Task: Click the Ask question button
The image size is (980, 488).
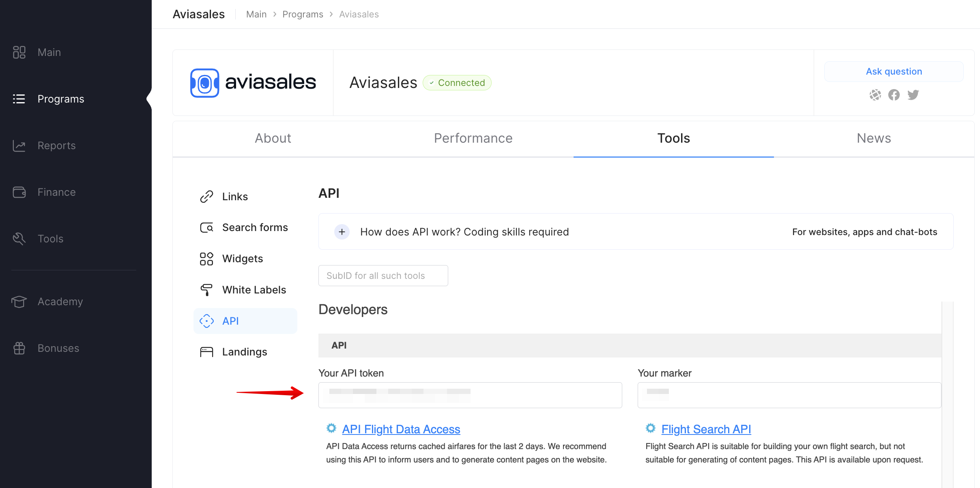Action: [894, 71]
